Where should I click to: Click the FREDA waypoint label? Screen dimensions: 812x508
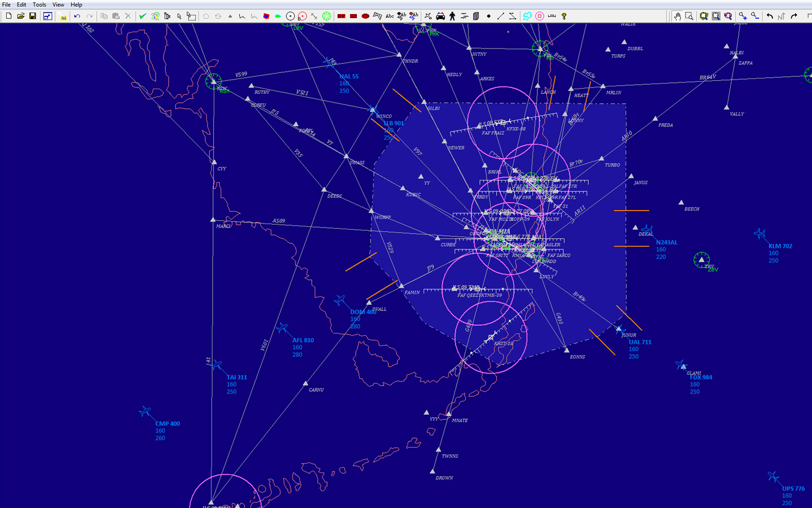[665, 125]
